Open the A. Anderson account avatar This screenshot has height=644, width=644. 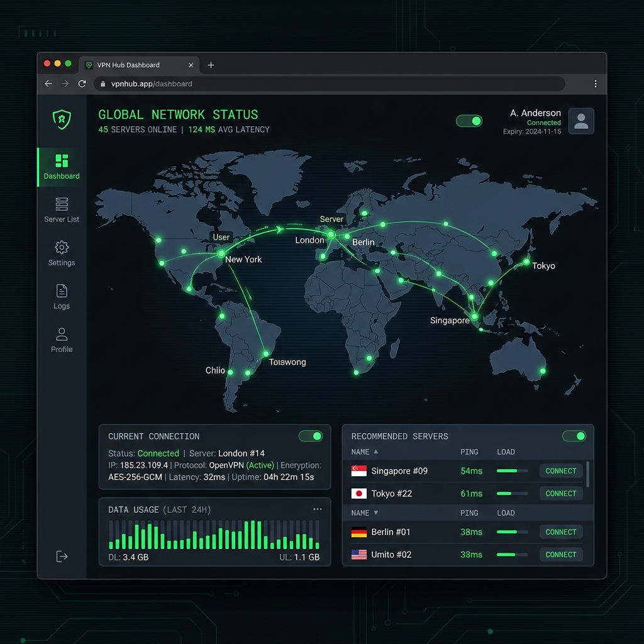(x=580, y=121)
